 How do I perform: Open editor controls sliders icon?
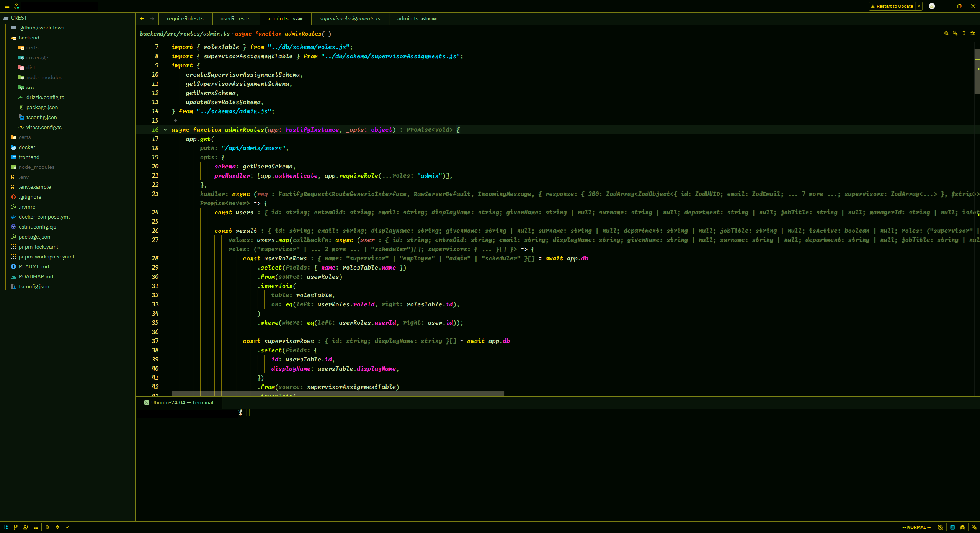tap(973, 34)
